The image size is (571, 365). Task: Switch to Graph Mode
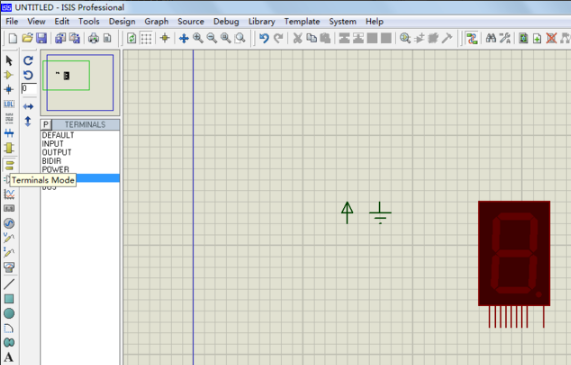(x=9, y=194)
